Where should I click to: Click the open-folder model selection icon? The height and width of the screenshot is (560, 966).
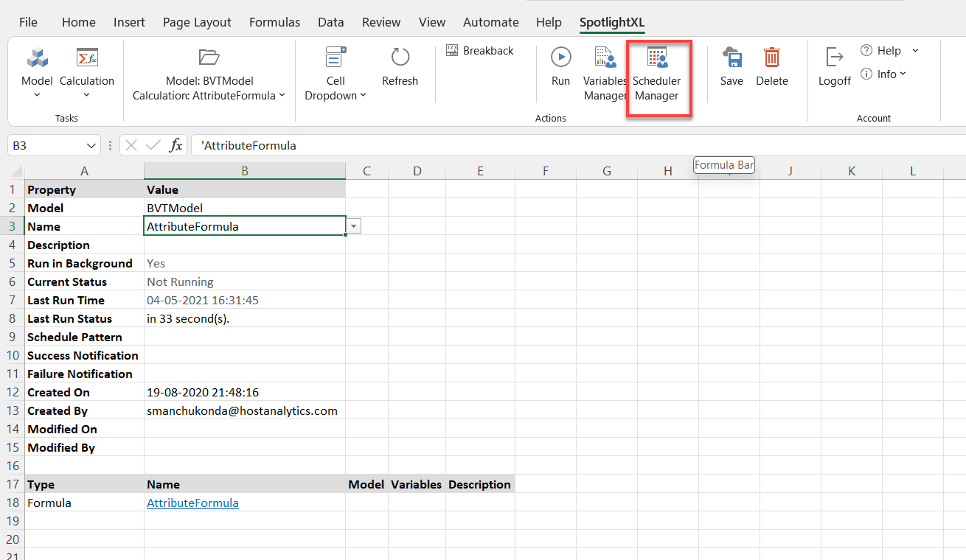coord(209,57)
